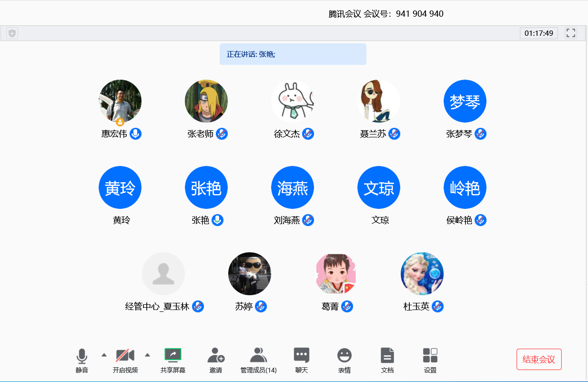Open the 聊天 chat panel
Viewport: 588px width, 382px height.
click(302, 361)
